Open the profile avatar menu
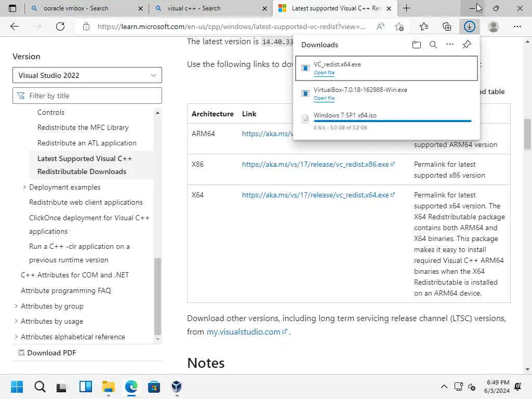The image size is (532, 399). pyautogui.click(x=494, y=26)
